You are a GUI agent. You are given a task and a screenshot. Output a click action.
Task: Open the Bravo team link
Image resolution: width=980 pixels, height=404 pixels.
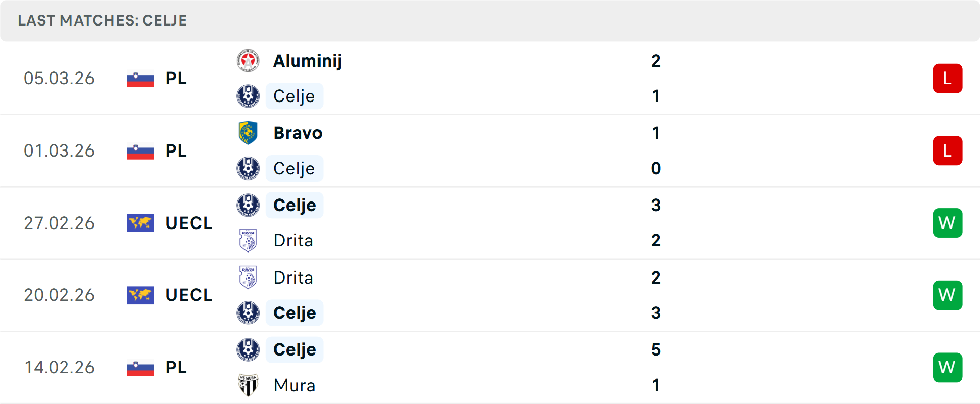pyautogui.click(x=298, y=133)
